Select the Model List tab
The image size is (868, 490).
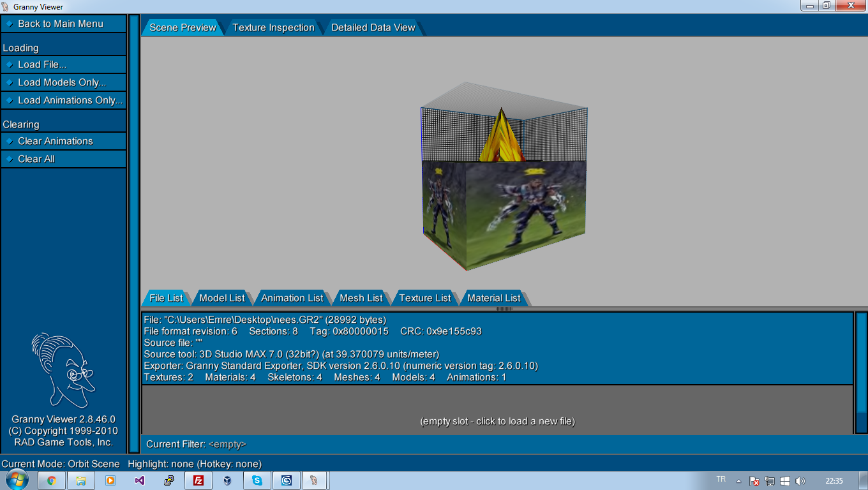point(222,298)
